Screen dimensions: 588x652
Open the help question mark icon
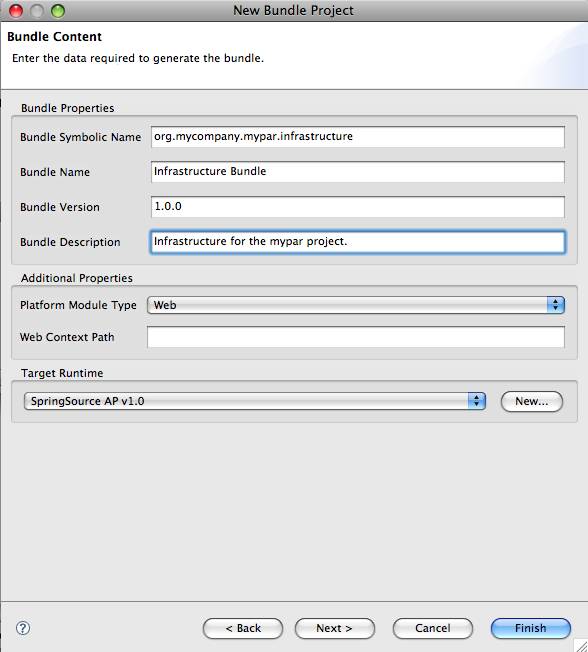click(x=23, y=628)
